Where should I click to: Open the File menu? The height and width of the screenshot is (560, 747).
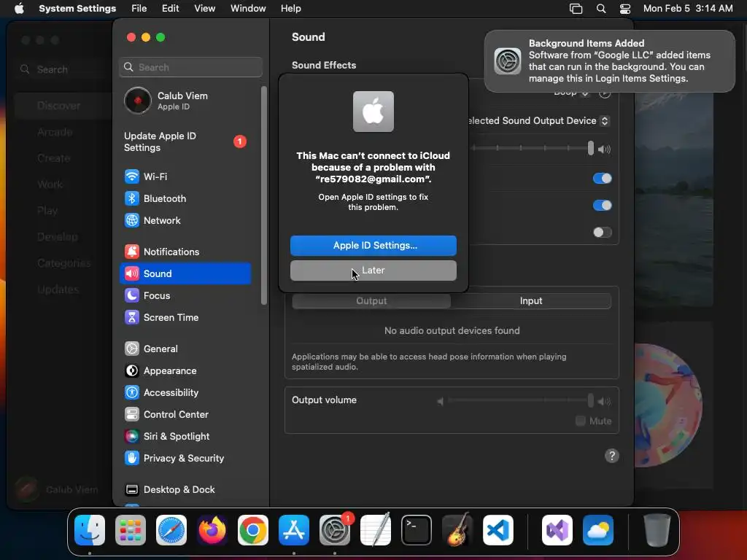(139, 9)
